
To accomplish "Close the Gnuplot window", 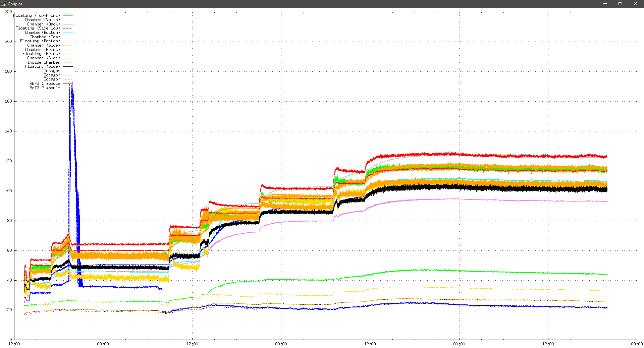I will click(x=635, y=4).
